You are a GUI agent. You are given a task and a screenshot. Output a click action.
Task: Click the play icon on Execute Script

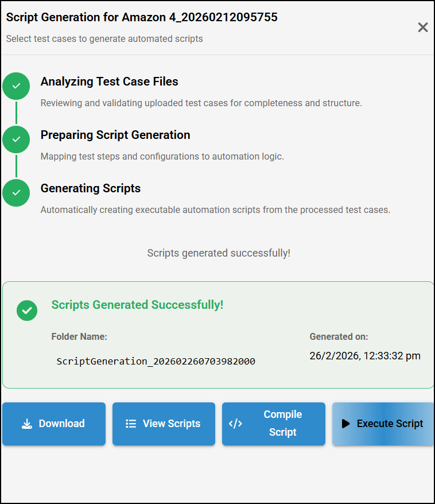click(345, 424)
